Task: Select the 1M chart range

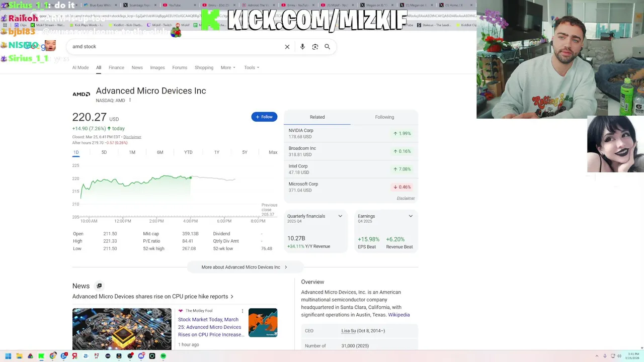Action: pos(132,152)
